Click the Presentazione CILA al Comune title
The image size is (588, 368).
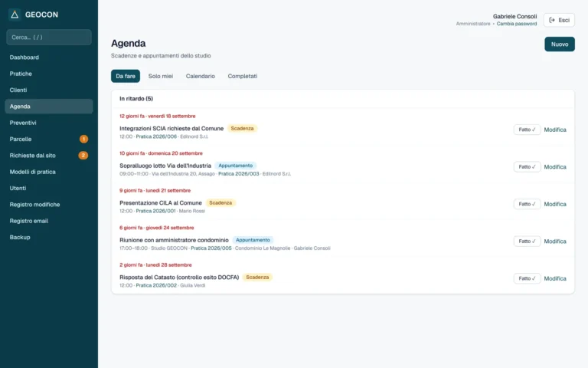click(161, 202)
